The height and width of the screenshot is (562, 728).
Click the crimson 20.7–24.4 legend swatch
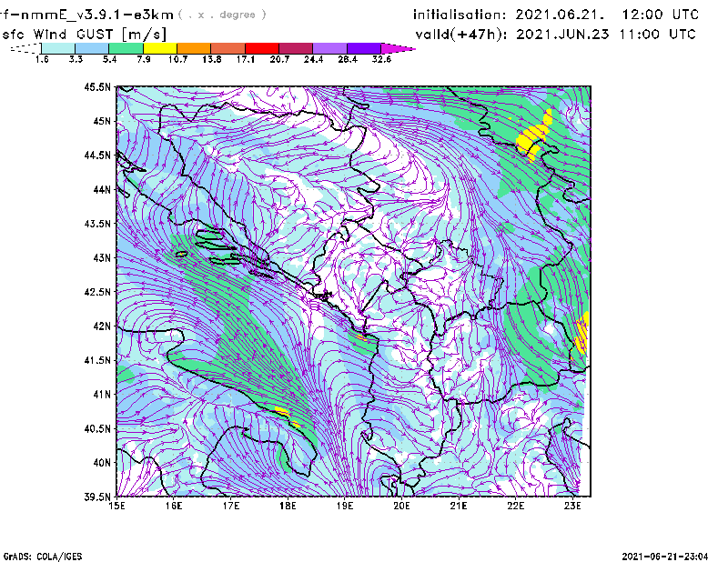click(x=296, y=48)
